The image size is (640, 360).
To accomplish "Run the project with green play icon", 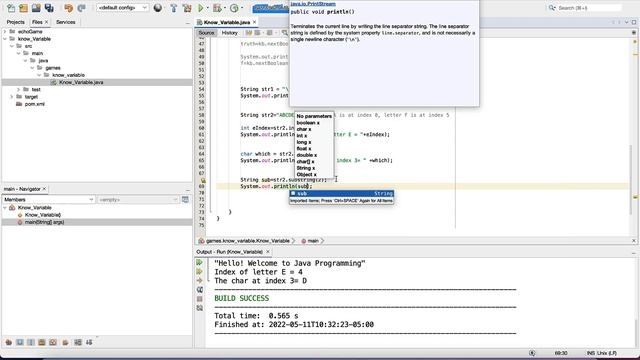I will coord(201,8).
